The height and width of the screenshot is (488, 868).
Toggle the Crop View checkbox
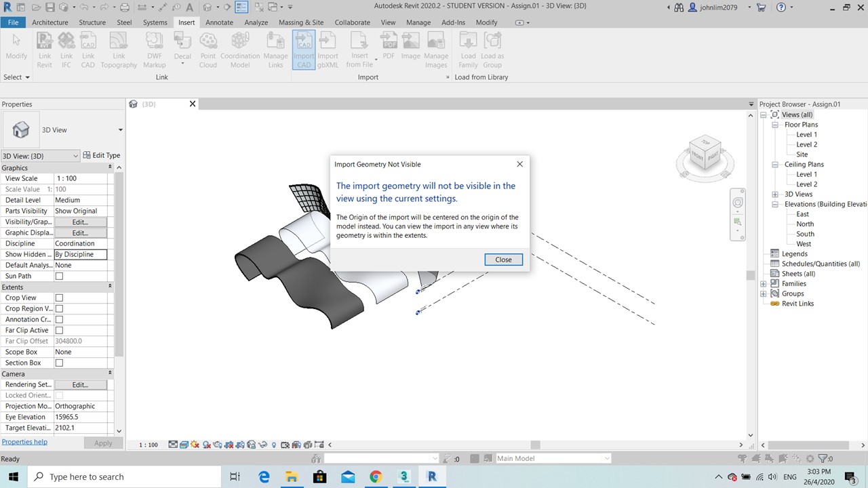59,298
